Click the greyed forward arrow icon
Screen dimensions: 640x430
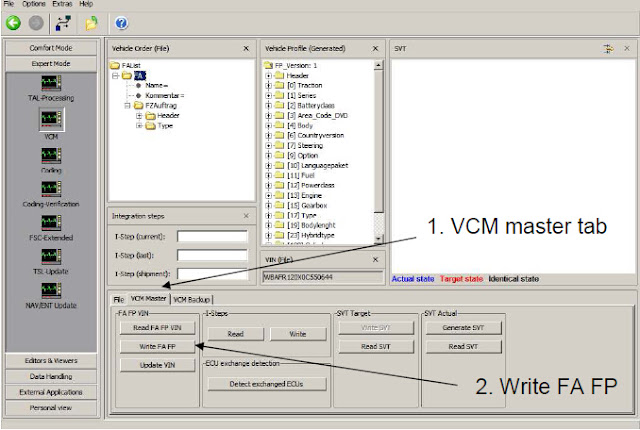click(36, 23)
